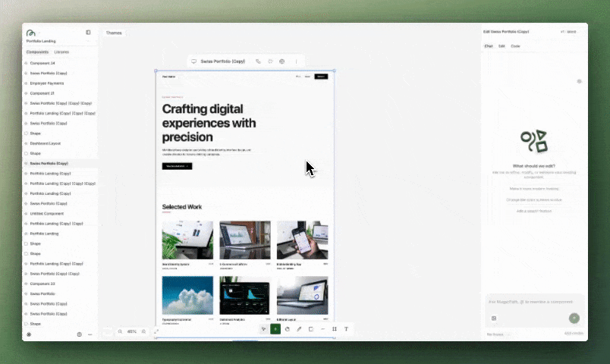Screen dimensions: 610x364
Task: Click the Themes button
Action: click(x=114, y=33)
